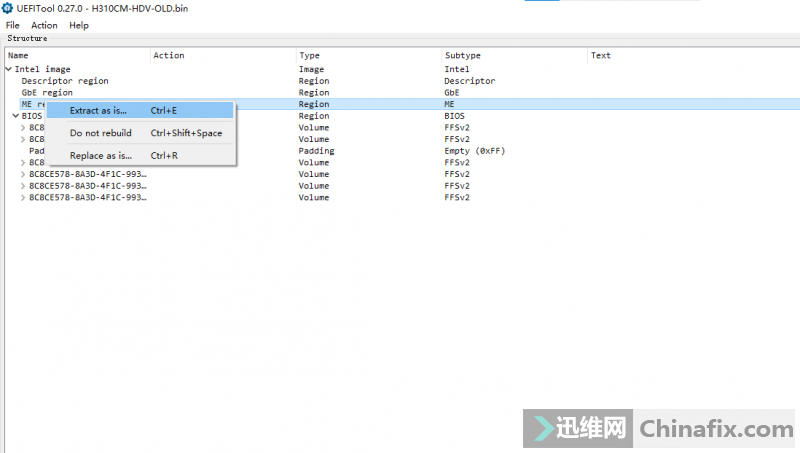Click the Name column header
This screenshot has height=453, width=800.
(78, 55)
